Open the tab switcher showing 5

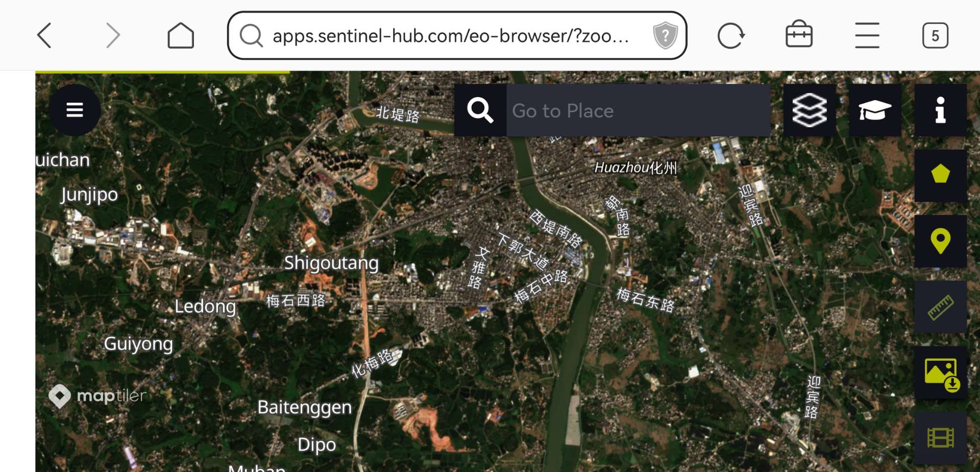pyautogui.click(x=935, y=36)
